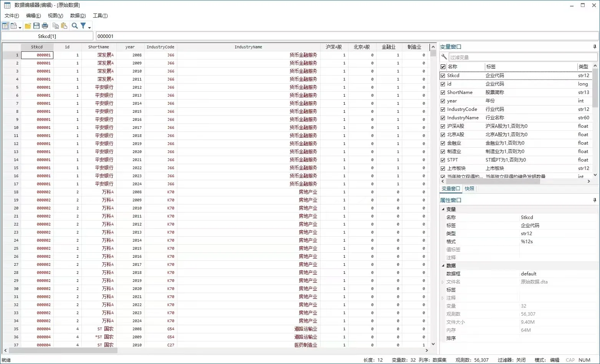Select the IndustryCode column header in grid
Viewport: 600px width, 364px height.
pyautogui.click(x=160, y=47)
